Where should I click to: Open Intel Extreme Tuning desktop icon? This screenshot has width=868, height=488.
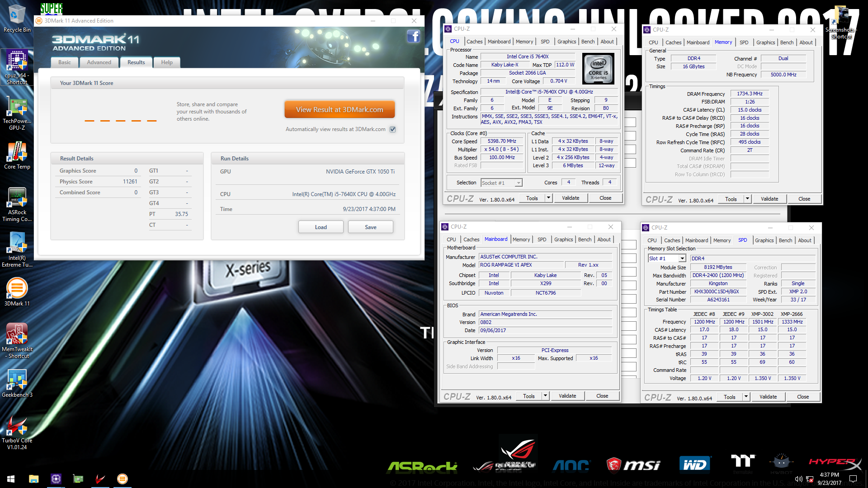pyautogui.click(x=17, y=250)
